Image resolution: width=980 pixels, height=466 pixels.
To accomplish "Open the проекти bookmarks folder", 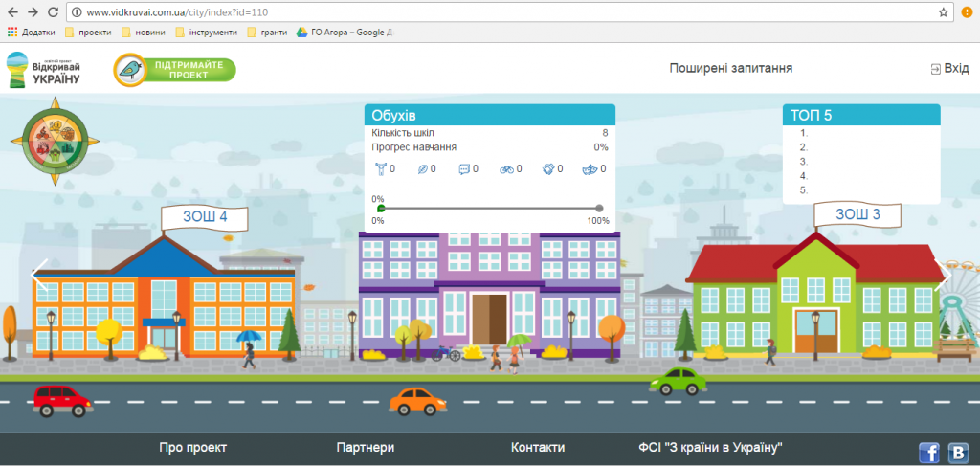I will tap(88, 32).
